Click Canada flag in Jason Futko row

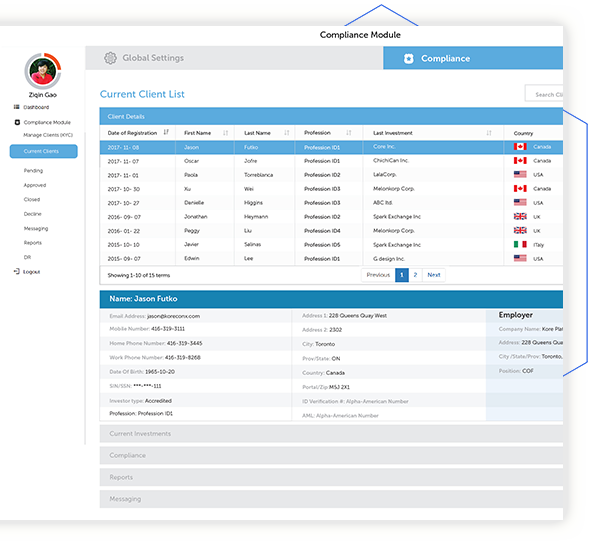click(520, 147)
